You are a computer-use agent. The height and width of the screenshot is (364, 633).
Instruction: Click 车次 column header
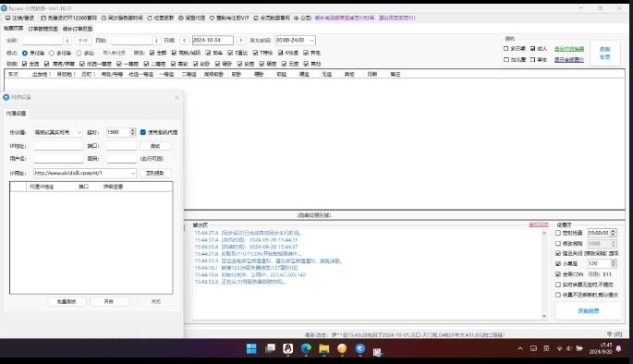(13, 74)
